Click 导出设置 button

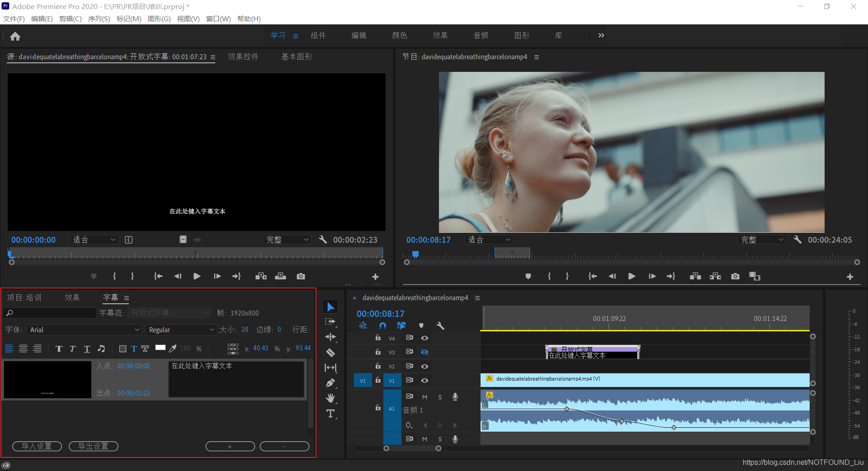[x=94, y=446]
